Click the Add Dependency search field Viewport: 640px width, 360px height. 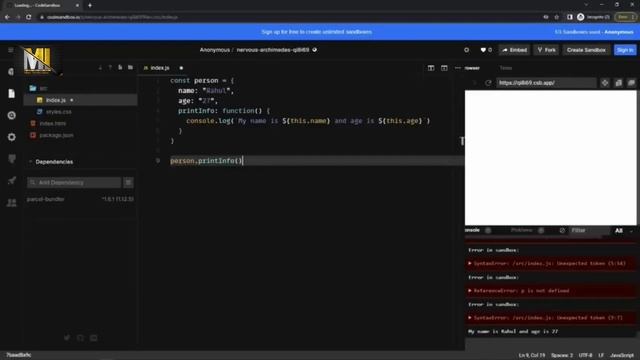74,182
